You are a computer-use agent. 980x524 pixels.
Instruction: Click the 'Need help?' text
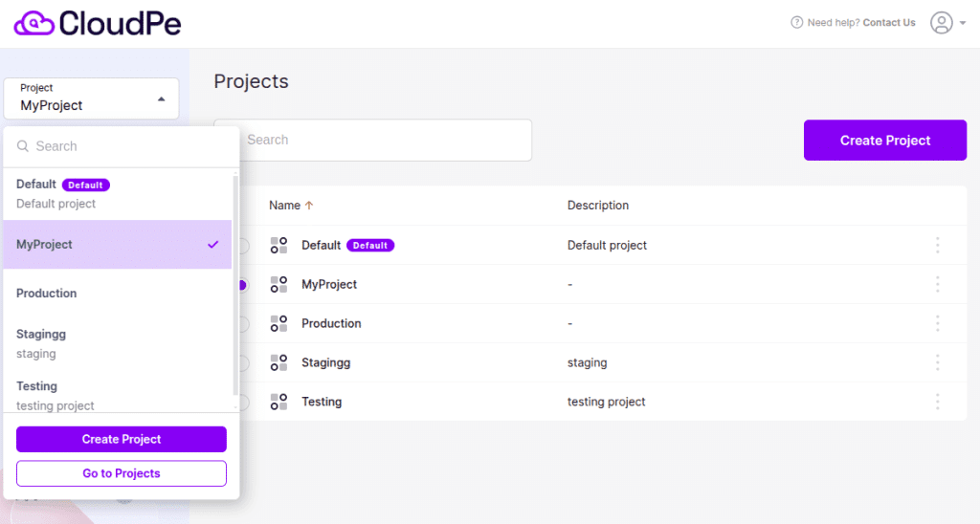click(834, 23)
